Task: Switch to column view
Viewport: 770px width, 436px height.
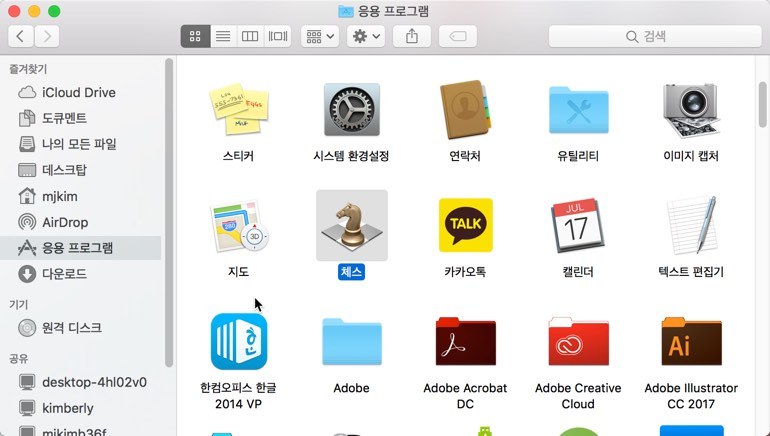Action: (x=250, y=36)
